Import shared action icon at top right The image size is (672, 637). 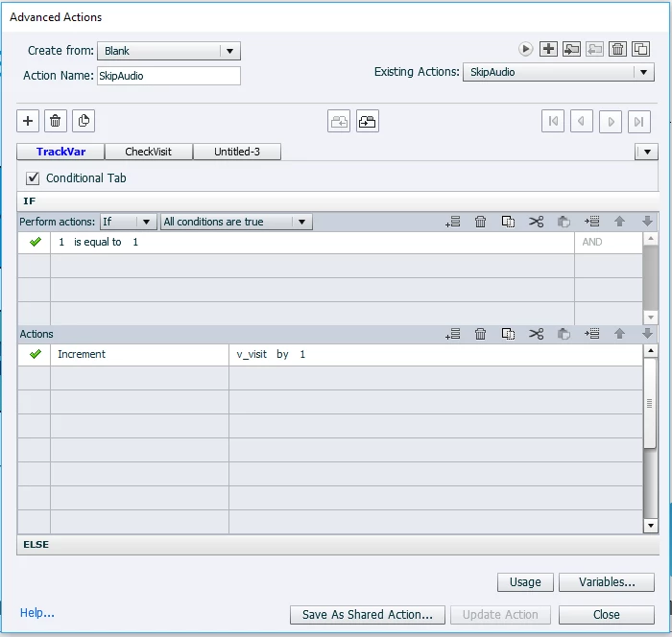[x=572, y=49]
